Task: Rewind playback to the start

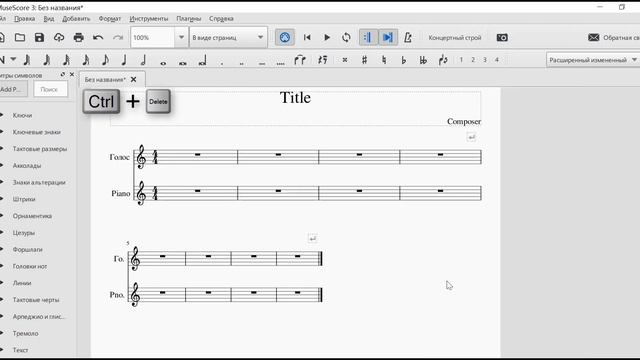Action: [307, 38]
